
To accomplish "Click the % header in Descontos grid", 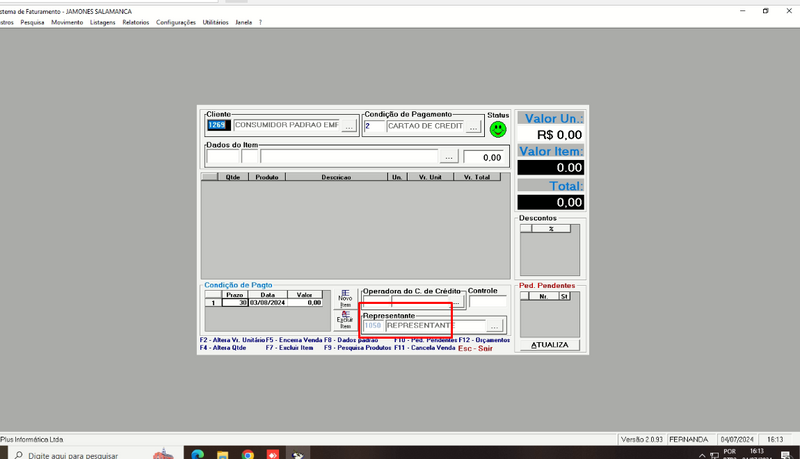I will tap(551, 228).
